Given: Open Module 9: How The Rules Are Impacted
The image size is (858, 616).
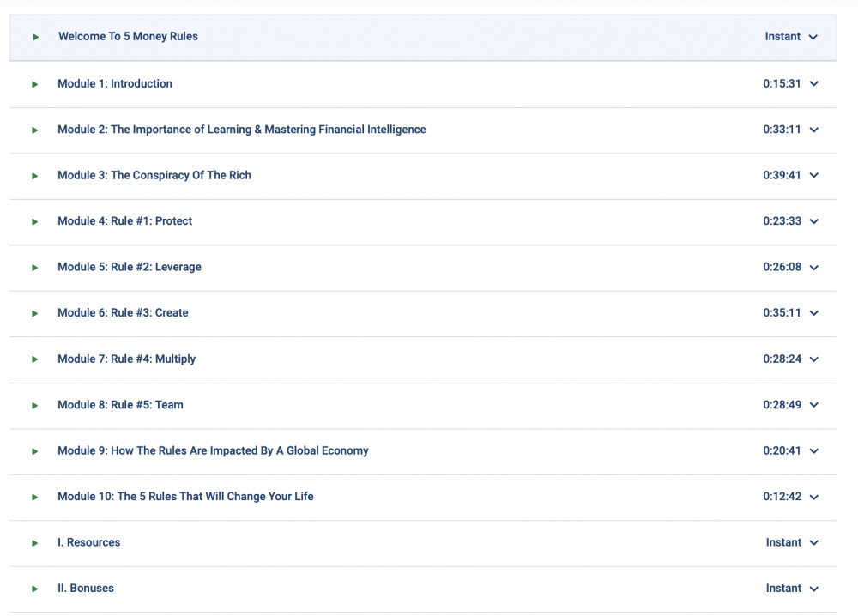Looking at the screenshot, I should (213, 450).
